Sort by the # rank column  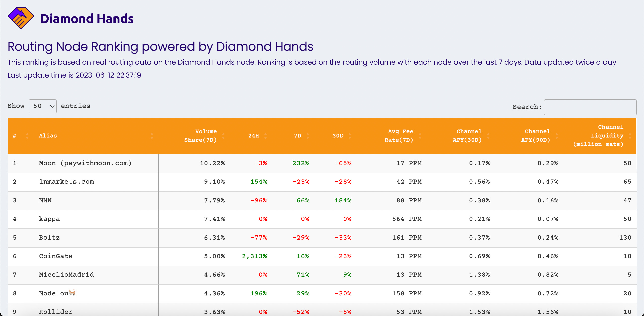click(21, 136)
